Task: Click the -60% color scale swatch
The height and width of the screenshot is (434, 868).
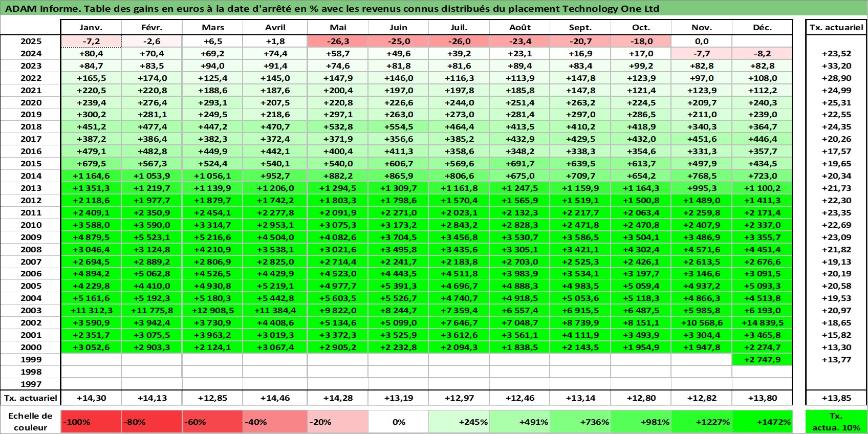Action: click(212, 422)
